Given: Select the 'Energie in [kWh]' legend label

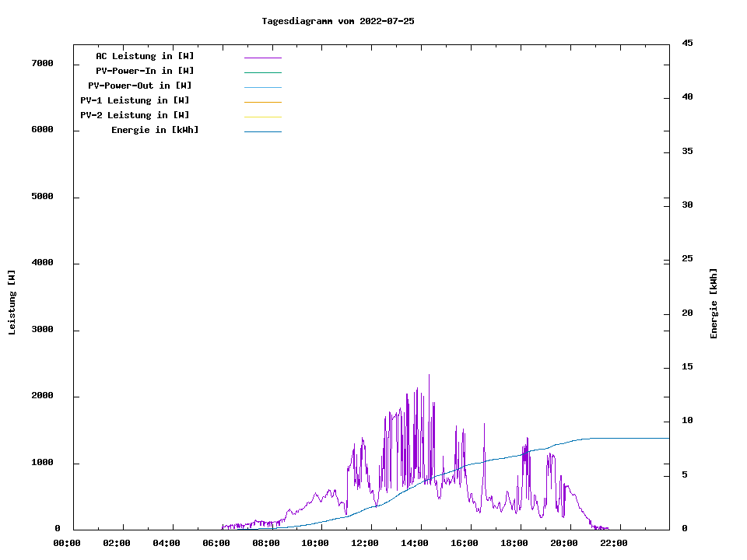Looking at the screenshot, I should point(155,130).
